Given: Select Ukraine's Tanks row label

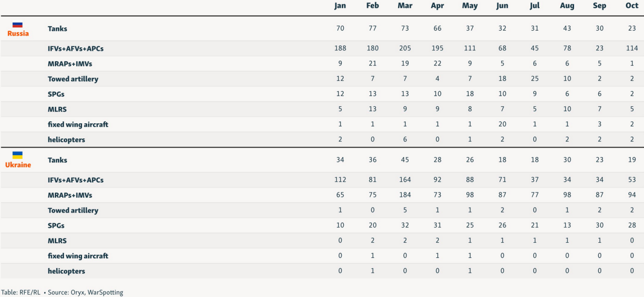Looking at the screenshot, I should pyautogui.click(x=57, y=160).
